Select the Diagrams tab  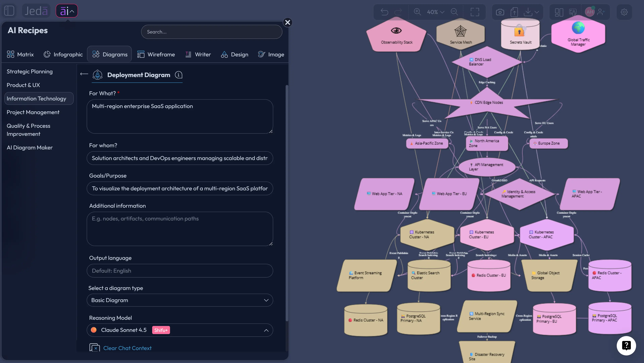(x=110, y=54)
